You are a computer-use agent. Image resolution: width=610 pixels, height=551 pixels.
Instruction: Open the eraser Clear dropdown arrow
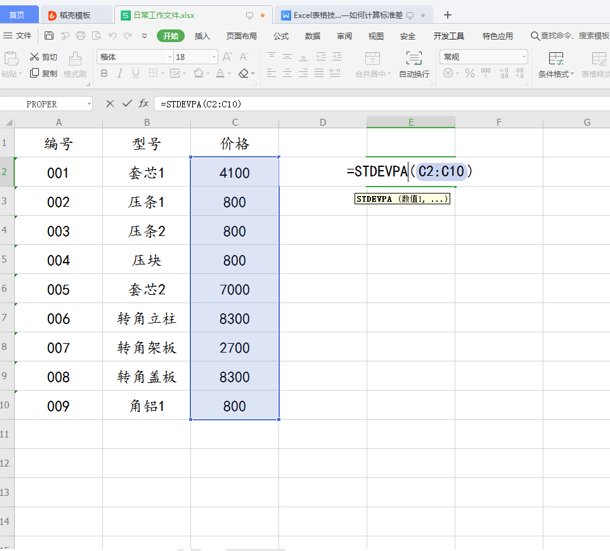click(x=253, y=74)
